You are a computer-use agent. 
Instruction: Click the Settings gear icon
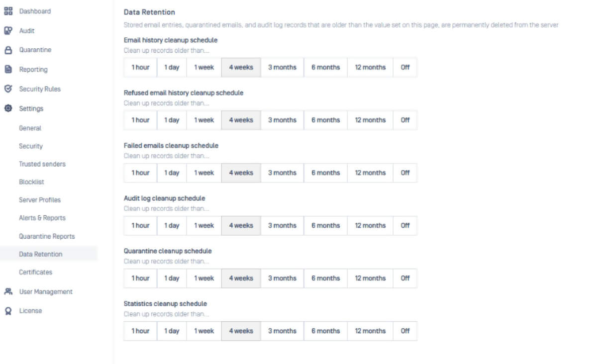click(7, 108)
